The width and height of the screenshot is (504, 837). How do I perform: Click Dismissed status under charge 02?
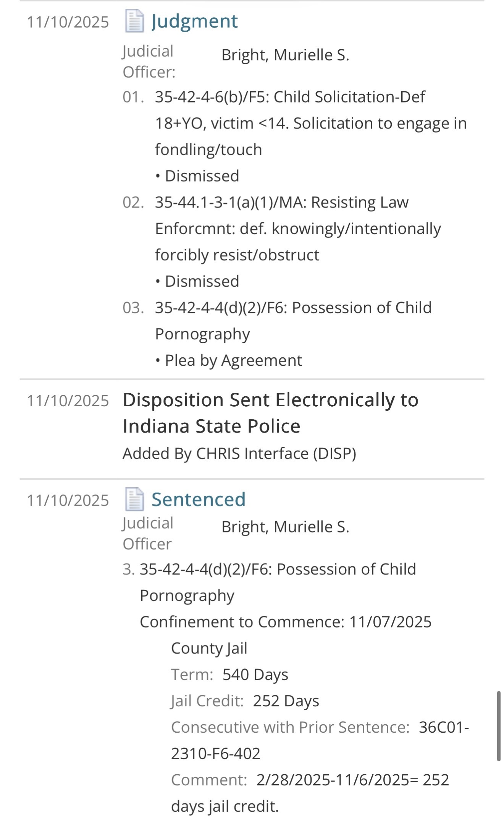point(202,281)
